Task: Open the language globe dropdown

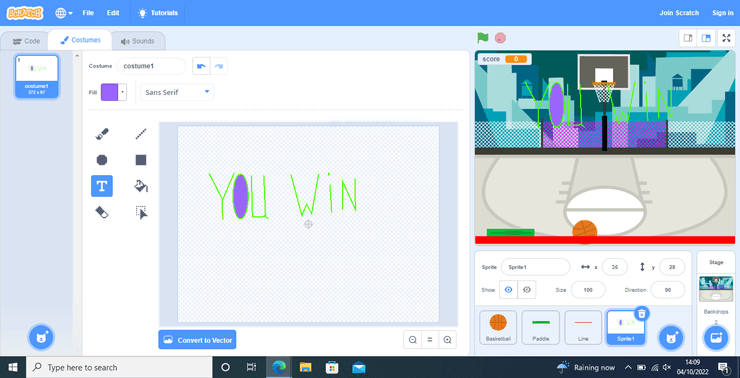Action: click(x=64, y=13)
